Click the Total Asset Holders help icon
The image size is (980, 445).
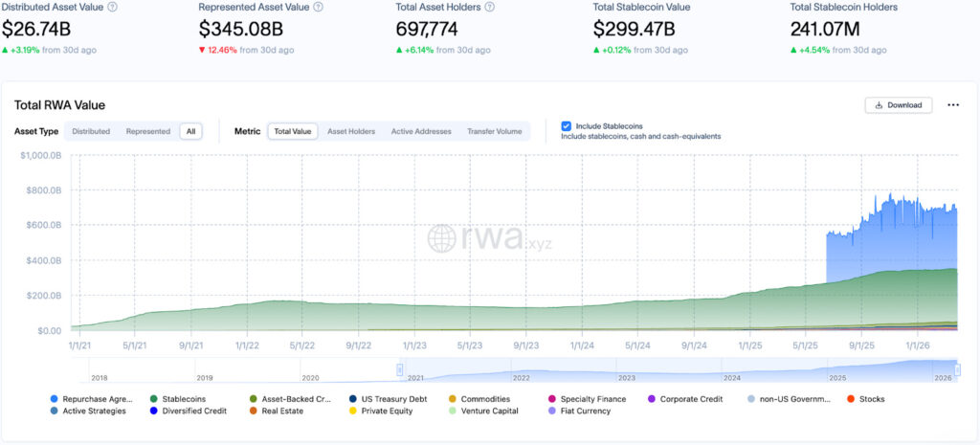coord(489,7)
